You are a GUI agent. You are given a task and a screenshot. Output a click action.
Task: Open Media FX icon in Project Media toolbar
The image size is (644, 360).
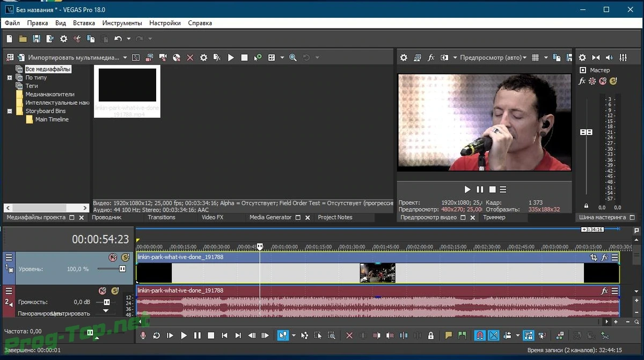[x=217, y=57]
